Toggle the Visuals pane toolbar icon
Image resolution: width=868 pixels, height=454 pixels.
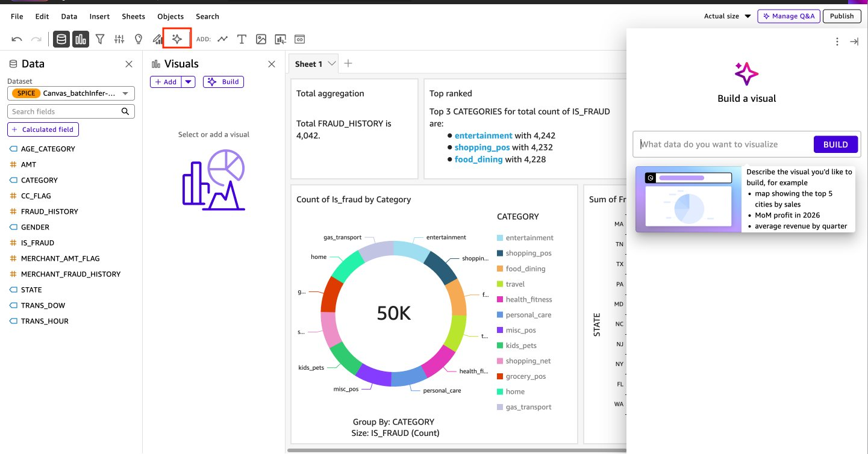pyautogui.click(x=81, y=39)
